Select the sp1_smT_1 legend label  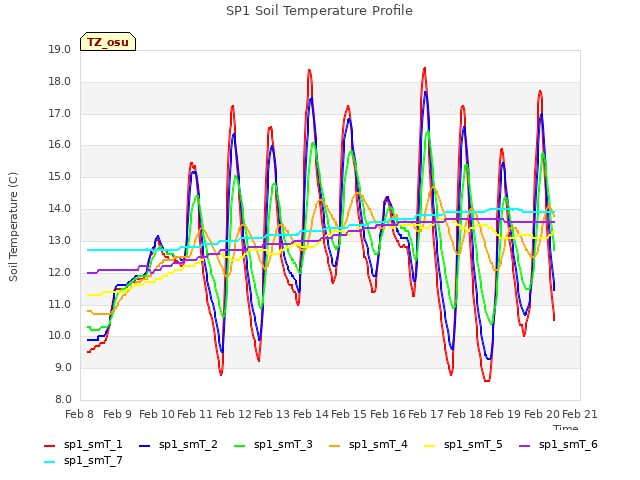93,444
